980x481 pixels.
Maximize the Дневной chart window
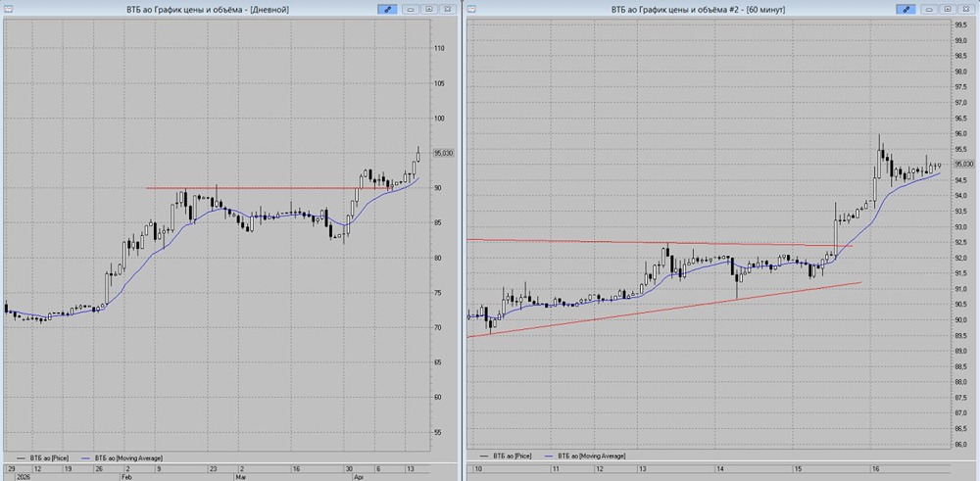coord(429,9)
